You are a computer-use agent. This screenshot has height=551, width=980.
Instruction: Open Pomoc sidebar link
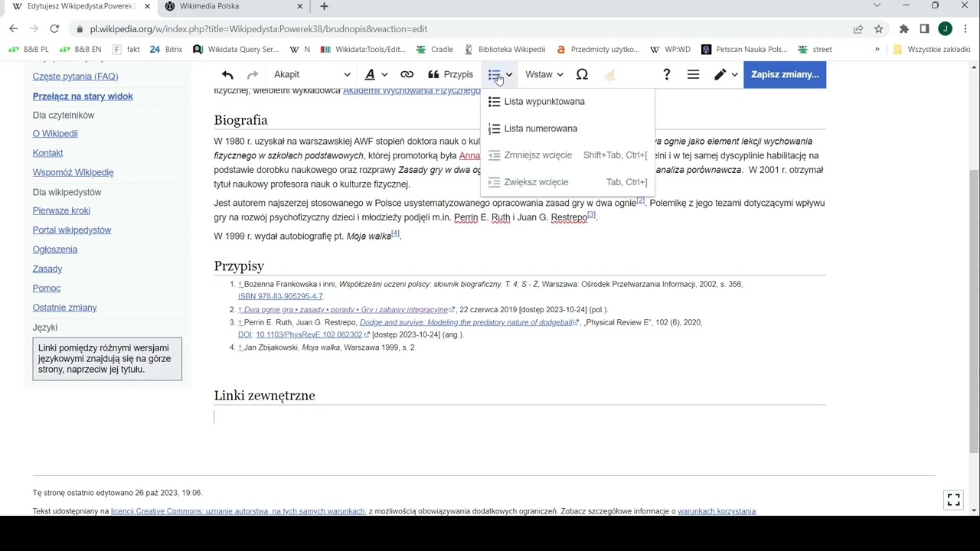pos(47,289)
